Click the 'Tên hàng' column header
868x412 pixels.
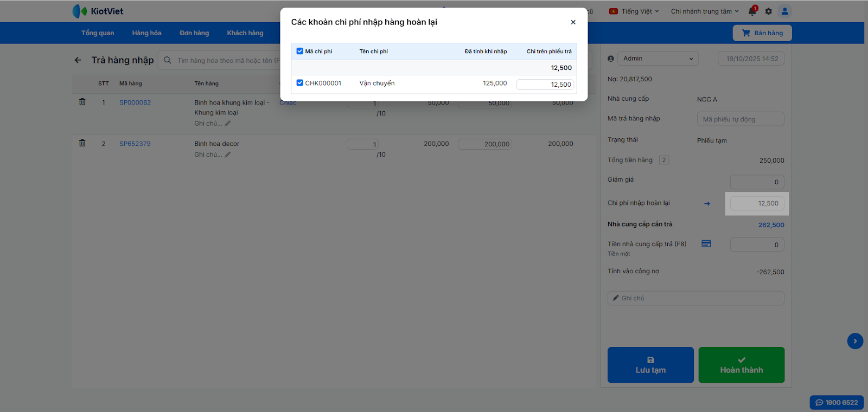[x=206, y=83]
